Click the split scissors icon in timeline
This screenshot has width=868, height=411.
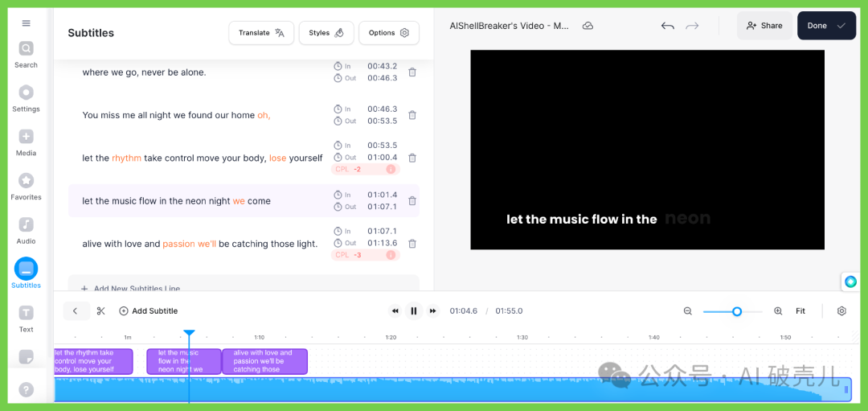[x=101, y=311]
